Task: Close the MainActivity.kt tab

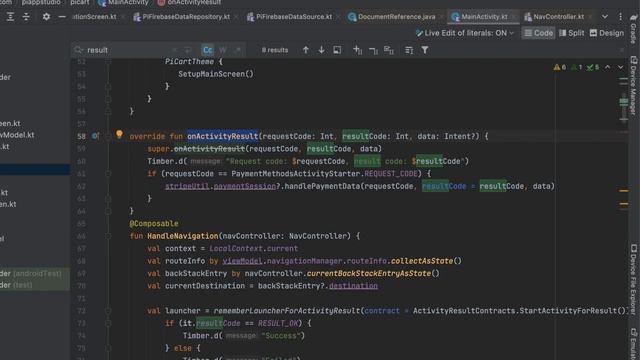Action: 514,17
